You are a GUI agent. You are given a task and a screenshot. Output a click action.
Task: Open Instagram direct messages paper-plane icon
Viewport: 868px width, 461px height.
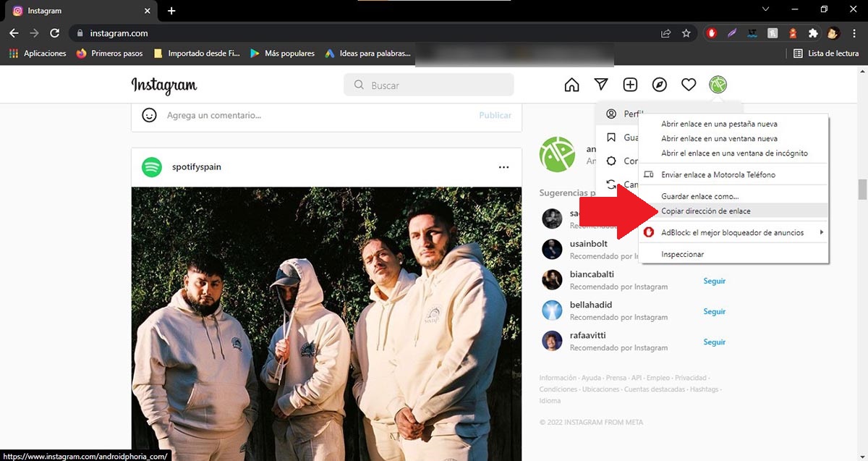click(x=601, y=85)
